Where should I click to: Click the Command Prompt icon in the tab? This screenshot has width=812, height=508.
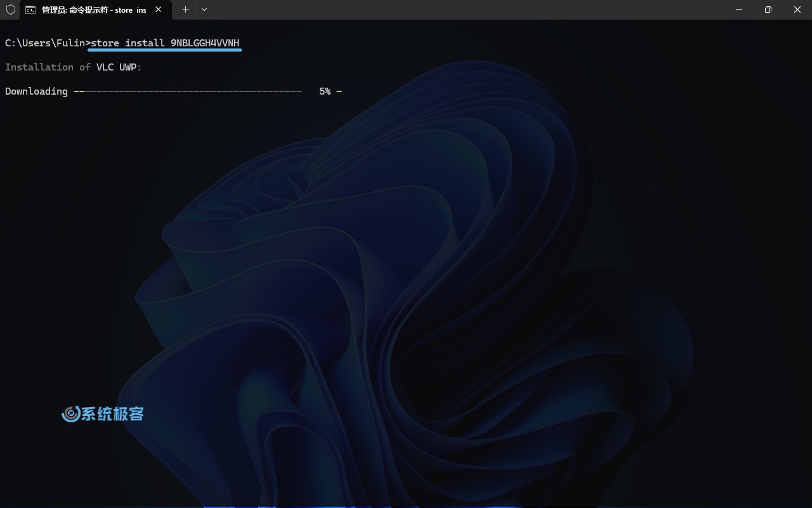tap(30, 10)
